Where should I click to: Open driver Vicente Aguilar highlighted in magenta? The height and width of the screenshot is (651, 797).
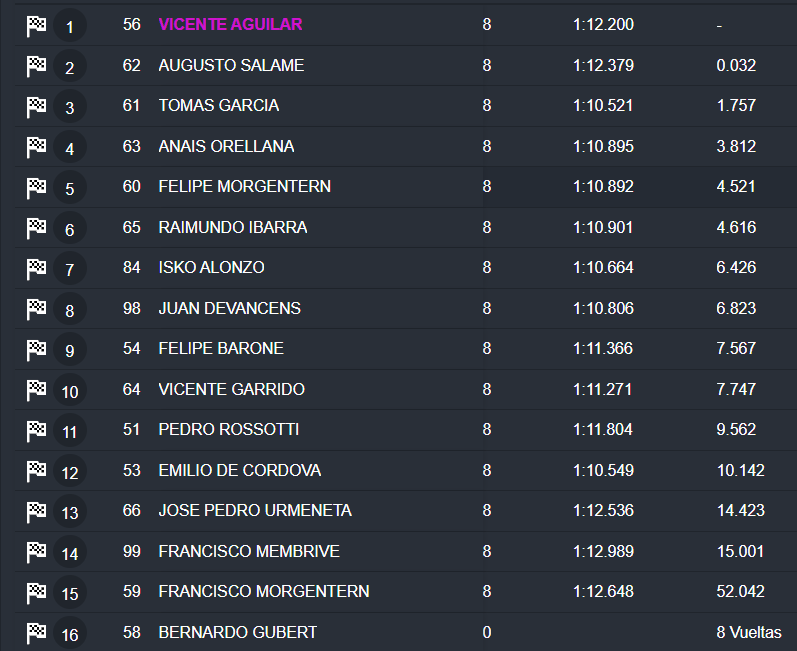point(230,24)
